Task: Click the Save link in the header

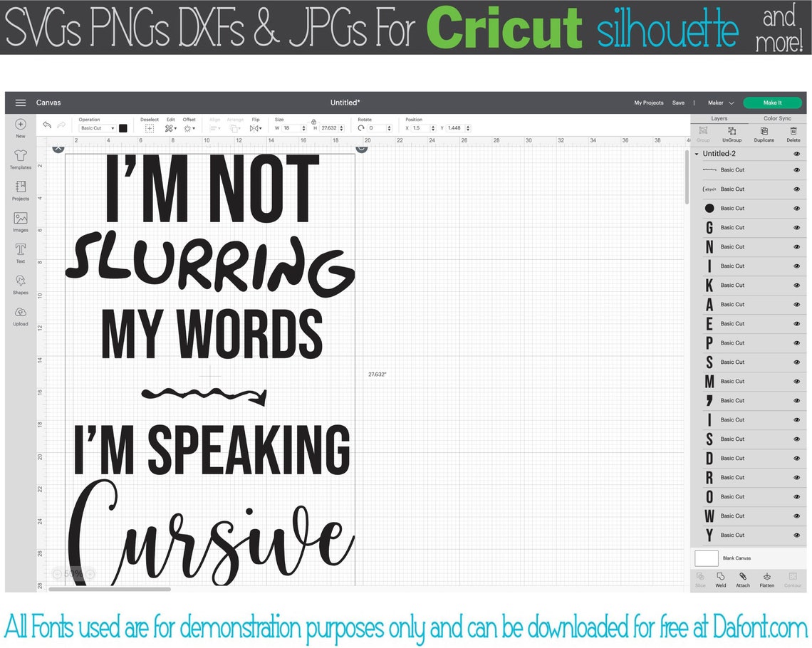Action: pos(678,103)
